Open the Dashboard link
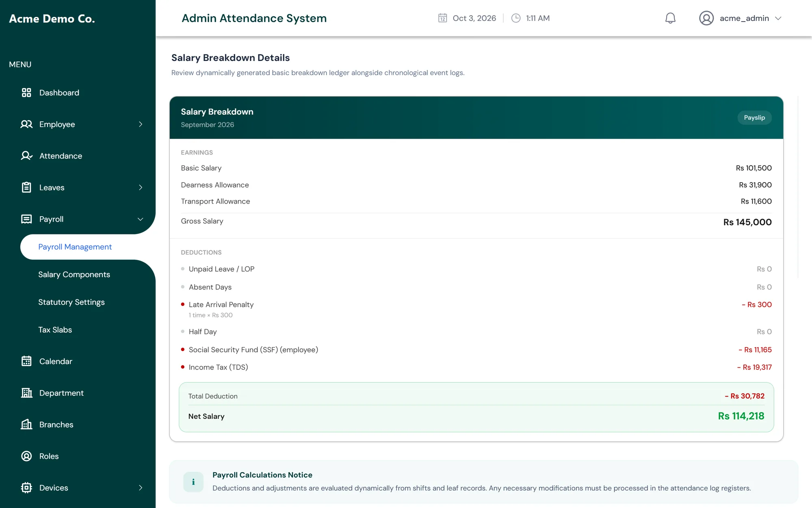812x508 pixels. (x=59, y=93)
